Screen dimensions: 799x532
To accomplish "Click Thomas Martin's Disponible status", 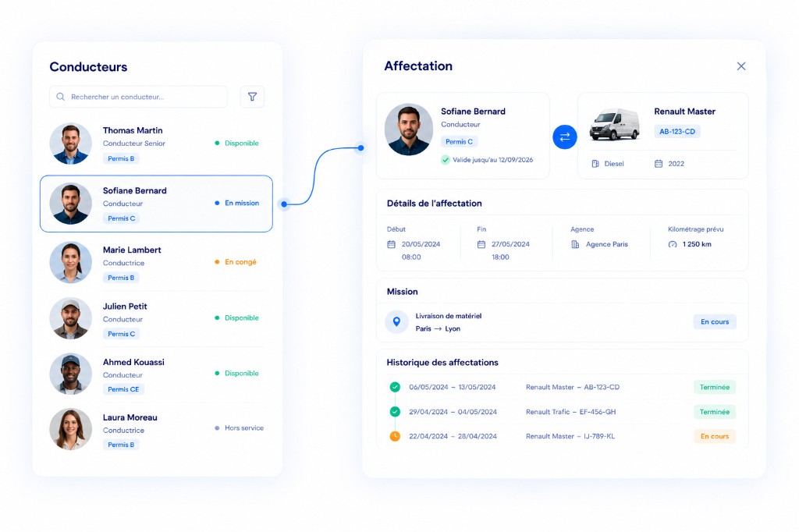I will click(237, 144).
